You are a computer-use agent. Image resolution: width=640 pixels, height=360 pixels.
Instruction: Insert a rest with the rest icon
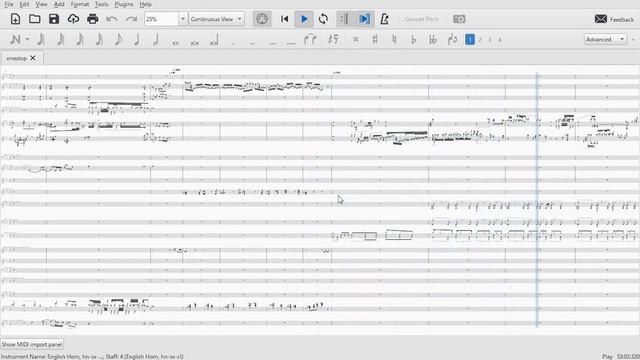click(x=333, y=39)
